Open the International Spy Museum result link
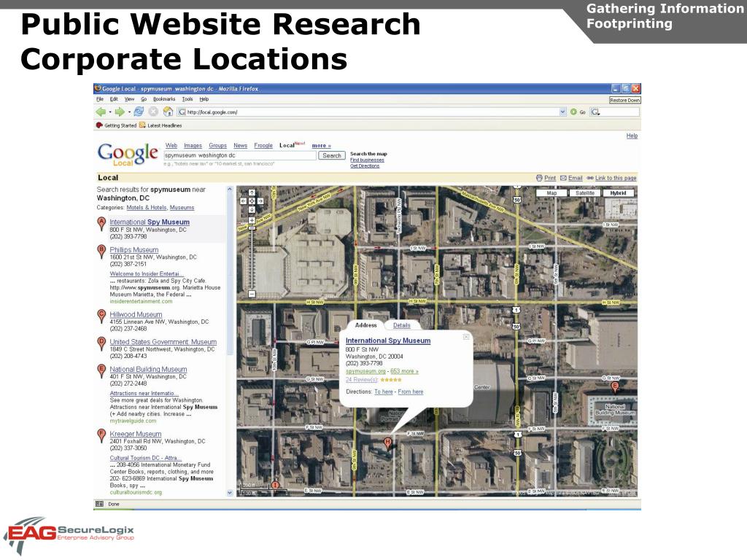747x560 pixels. [x=150, y=222]
